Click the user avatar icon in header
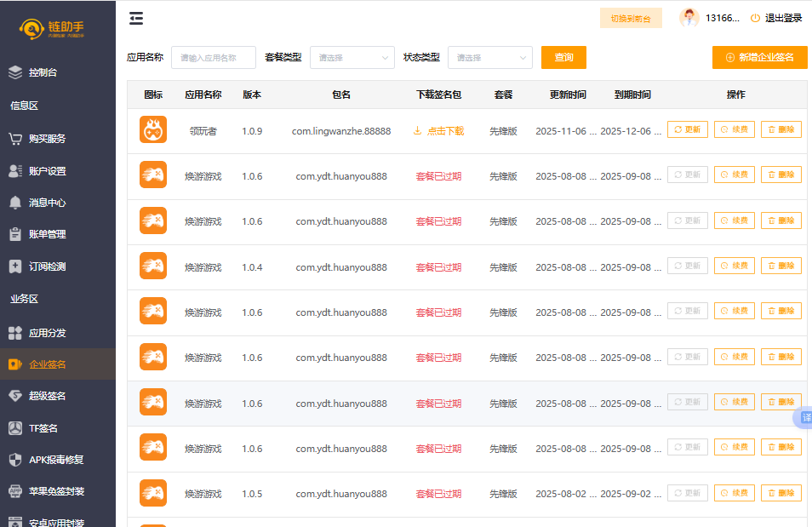 (689, 18)
